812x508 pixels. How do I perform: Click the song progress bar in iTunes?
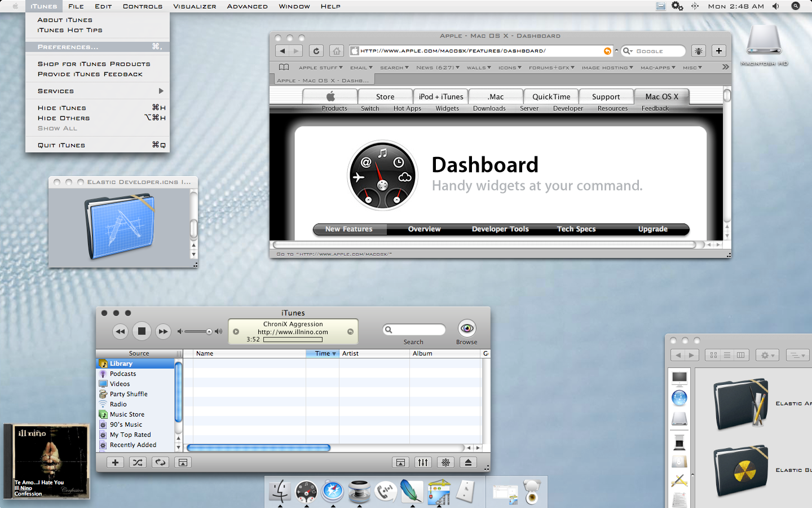pyautogui.click(x=293, y=340)
